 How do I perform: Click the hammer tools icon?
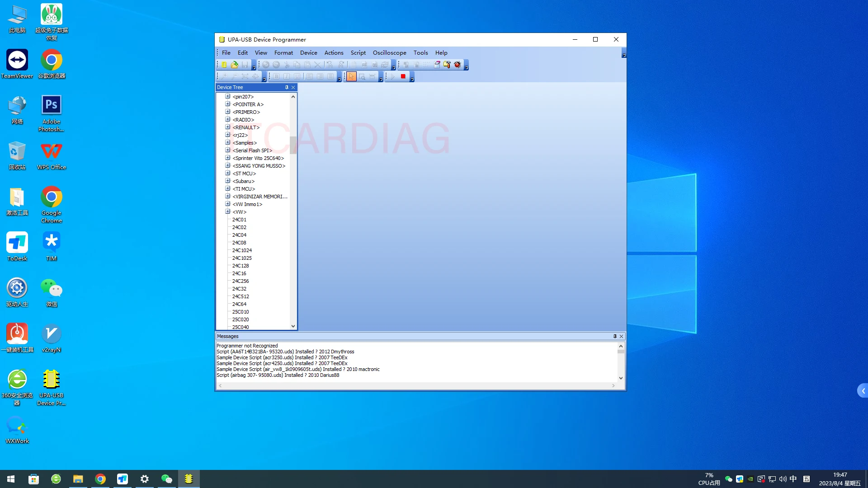(x=447, y=65)
